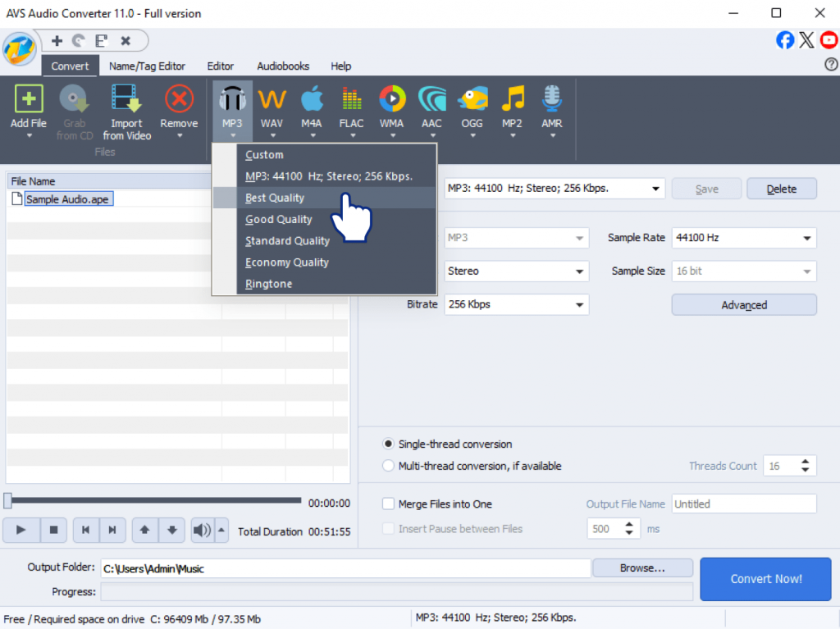Screen dimensions: 840x629
Task: Select the WMA format icon
Action: [392, 100]
